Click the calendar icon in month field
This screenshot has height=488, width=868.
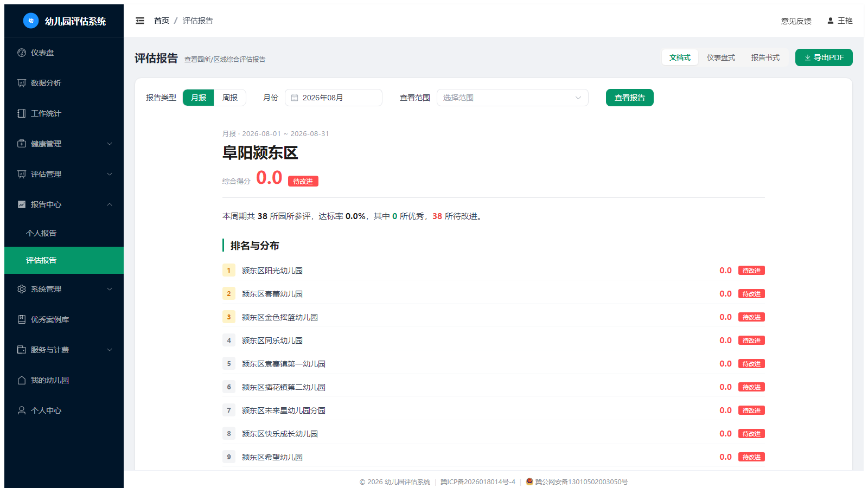(x=295, y=98)
